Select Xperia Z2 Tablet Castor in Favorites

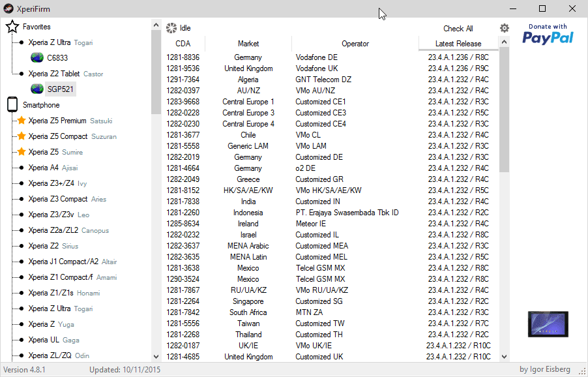66,74
